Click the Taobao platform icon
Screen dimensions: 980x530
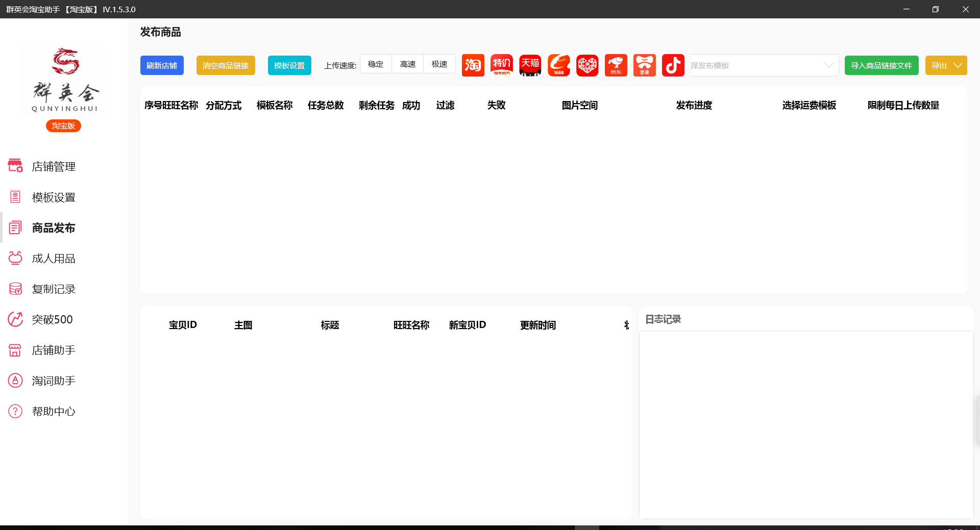point(473,65)
